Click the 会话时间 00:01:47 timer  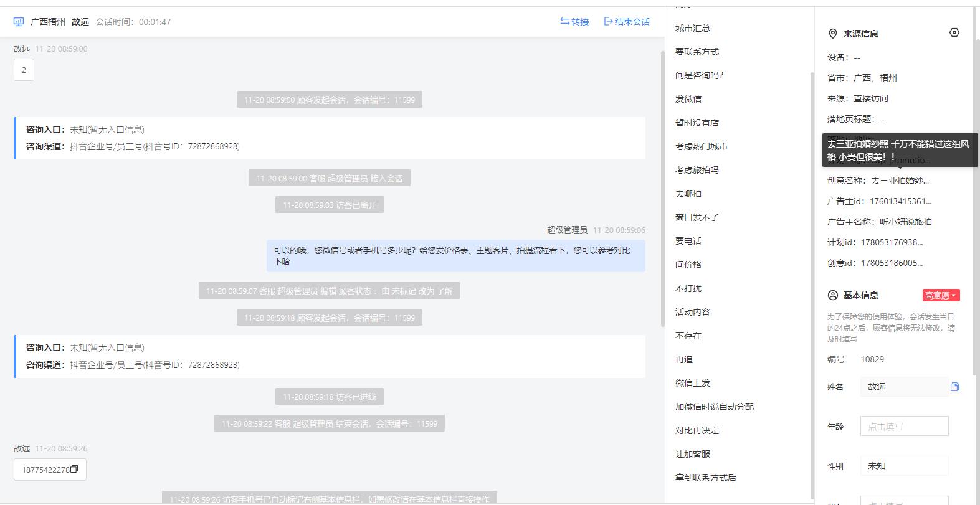click(133, 22)
